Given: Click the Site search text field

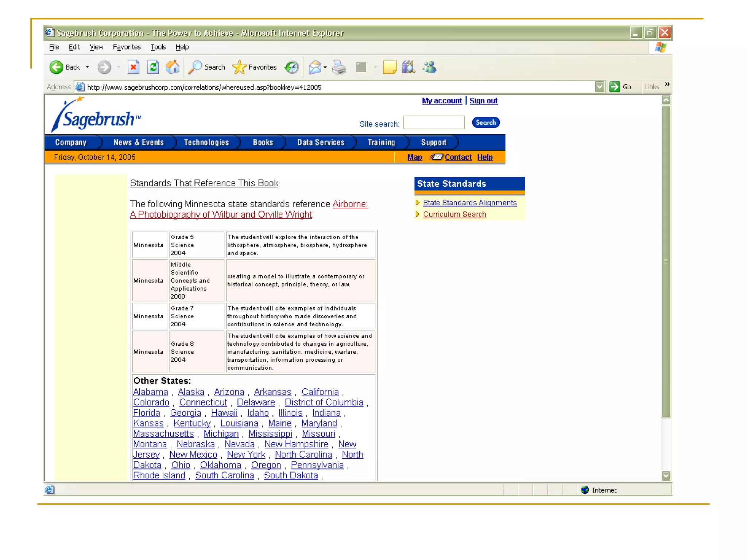Looking at the screenshot, I should 434,122.
